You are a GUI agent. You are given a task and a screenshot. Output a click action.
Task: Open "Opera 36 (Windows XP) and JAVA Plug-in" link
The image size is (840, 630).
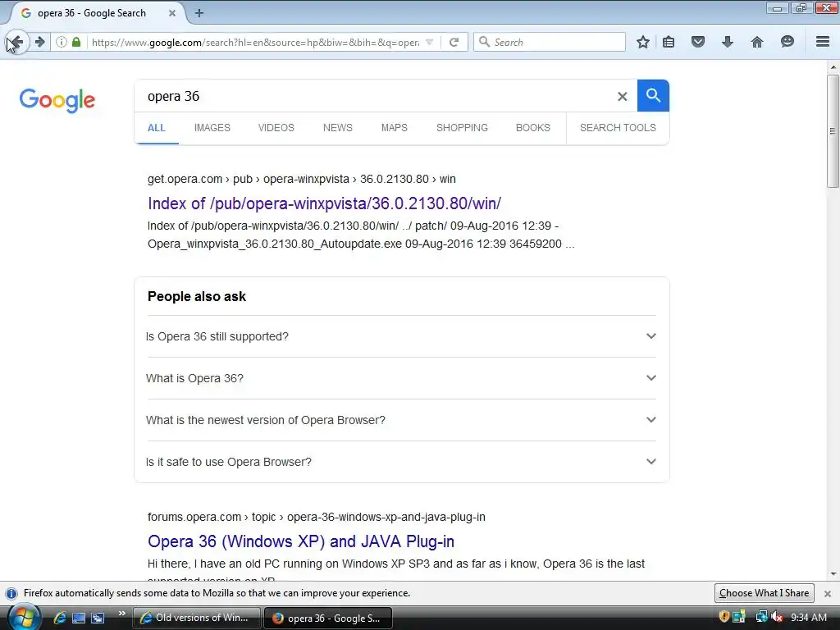tap(300, 541)
